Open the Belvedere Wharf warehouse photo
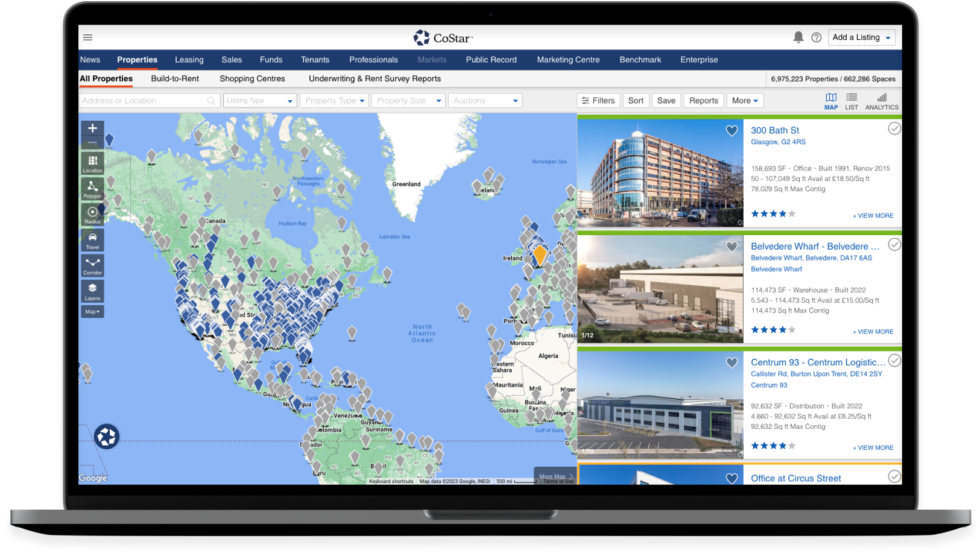Viewport: 980px width, 553px height. pyautogui.click(x=660, y=289)
